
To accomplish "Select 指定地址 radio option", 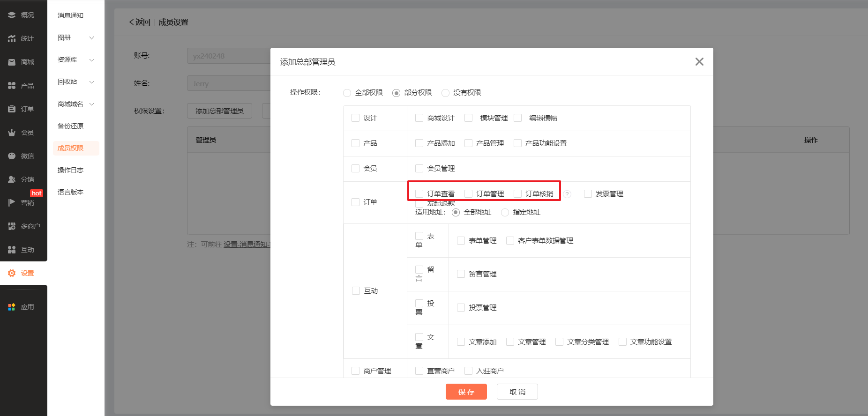I will click(x=505, y=212).
